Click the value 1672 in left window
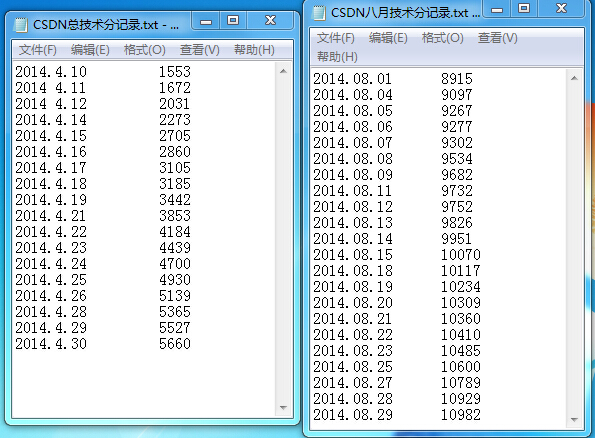The width and height of the screenshot is (595, 438). click(x=175, y=88)
